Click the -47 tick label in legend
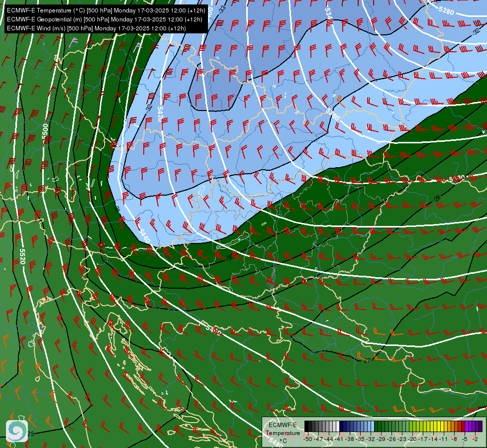487x448 pixels. (x=318, y=439)
